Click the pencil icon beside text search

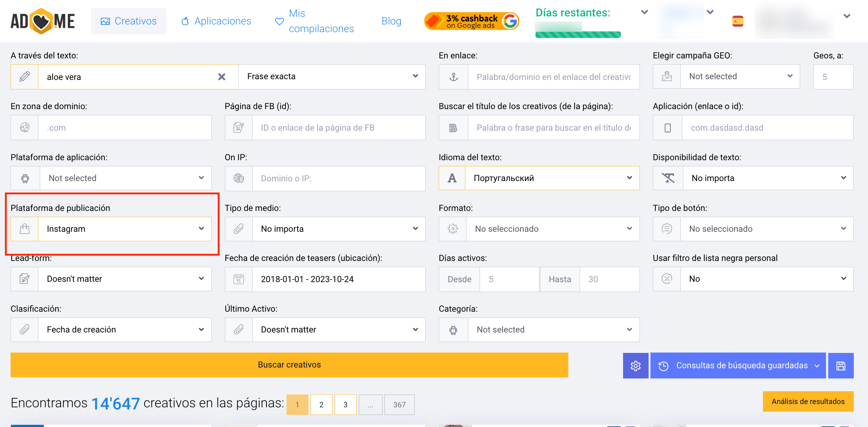tap(24, 77)
